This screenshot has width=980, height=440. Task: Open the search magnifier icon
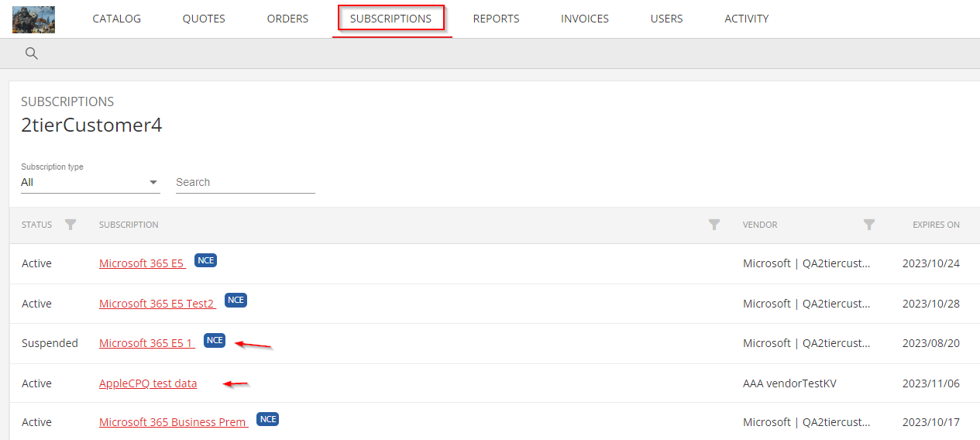[32, 53]
